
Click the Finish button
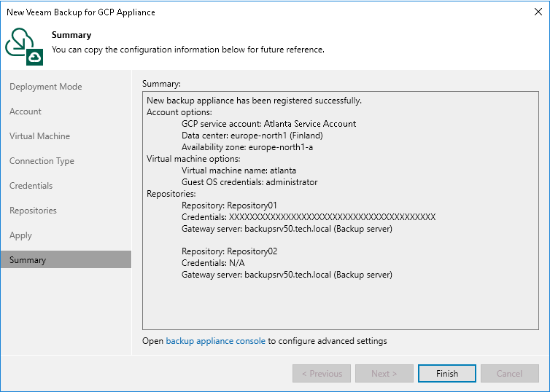tap(447, 374)
